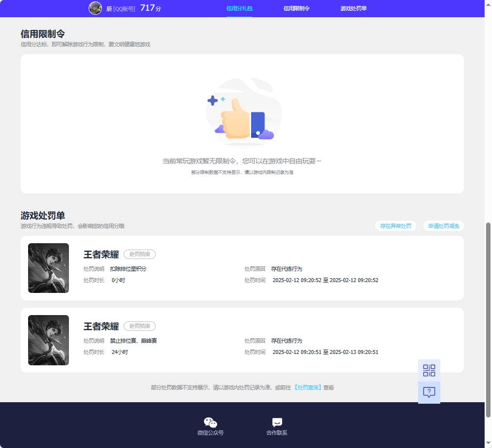Screen dimensions: 492x448
Task: Click the 申请处罚减免 button
Action: [x=444, y=226]
